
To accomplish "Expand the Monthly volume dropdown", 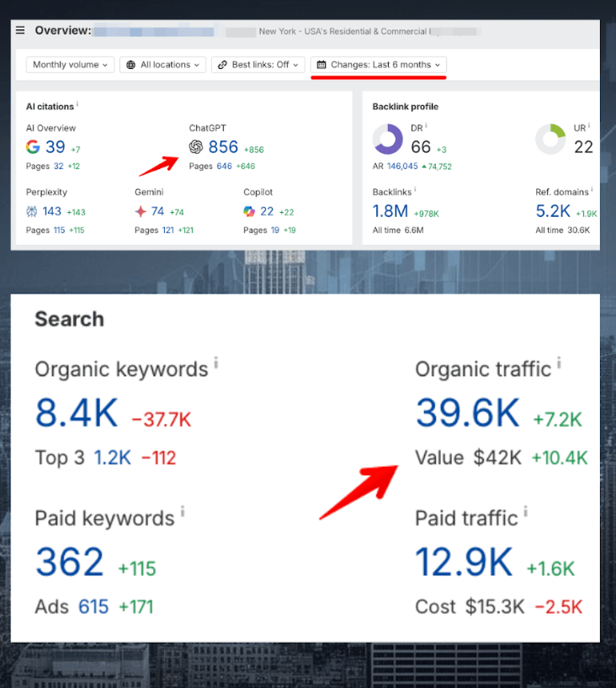I will click(72, 65).
